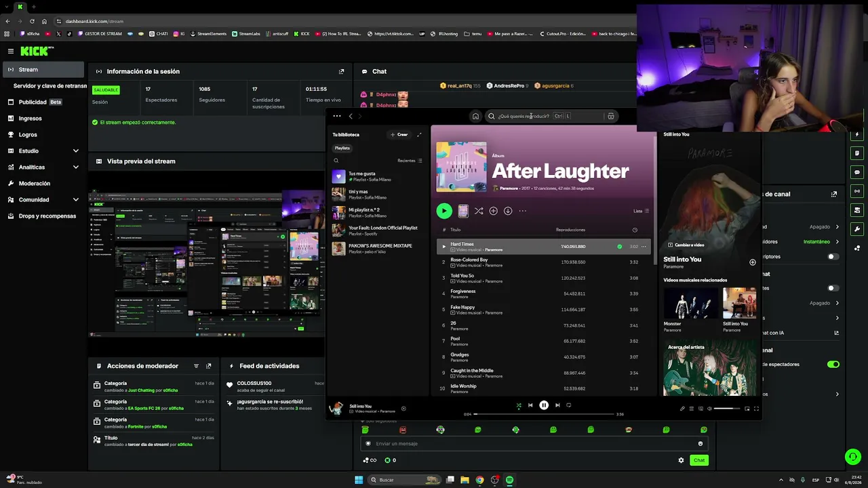Download the After Laughter album
This screenshot has width=868, height=488.
coord(508,211)
